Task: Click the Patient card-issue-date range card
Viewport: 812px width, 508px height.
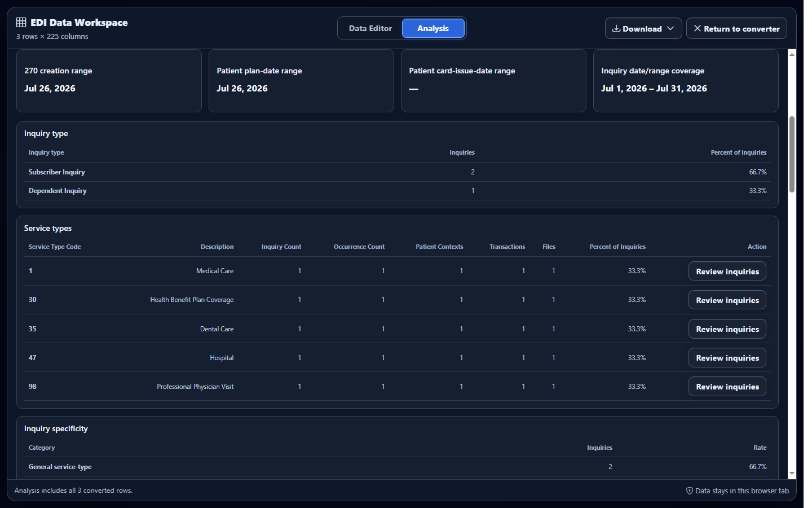Action: (x=493, y=81)
